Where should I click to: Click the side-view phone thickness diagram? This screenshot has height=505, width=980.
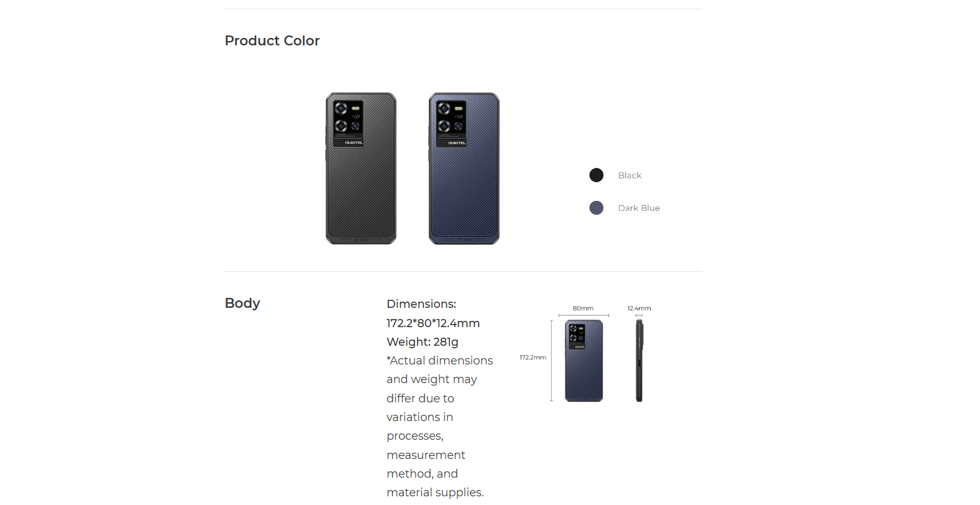[x=639, y=361]
